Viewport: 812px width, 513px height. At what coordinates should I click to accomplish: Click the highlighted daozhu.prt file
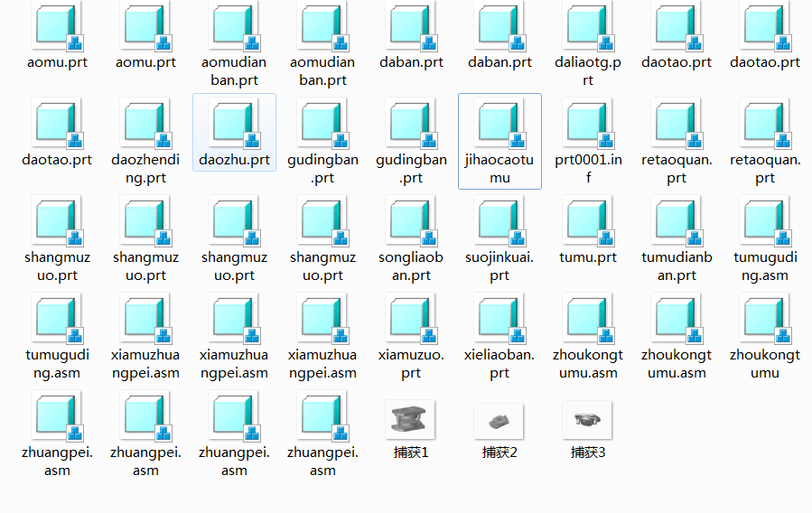click(234, 133)
